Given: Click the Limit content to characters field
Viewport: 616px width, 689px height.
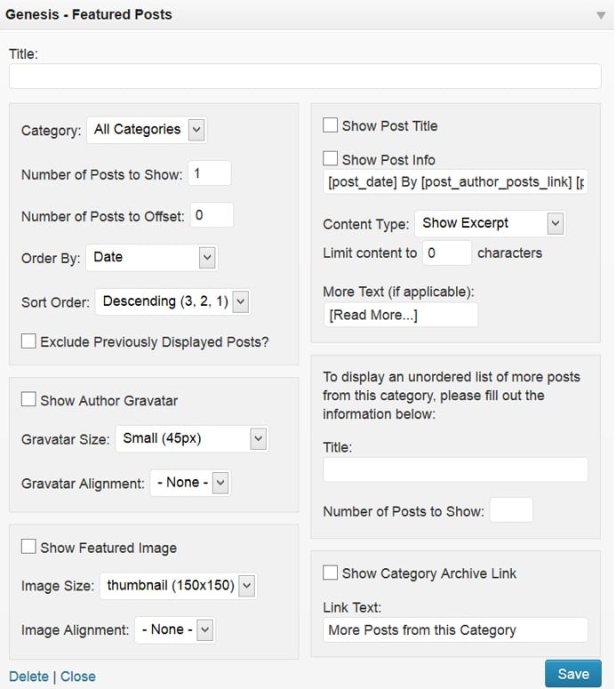Looking at the screenshot, I should (x=447, y=252).
